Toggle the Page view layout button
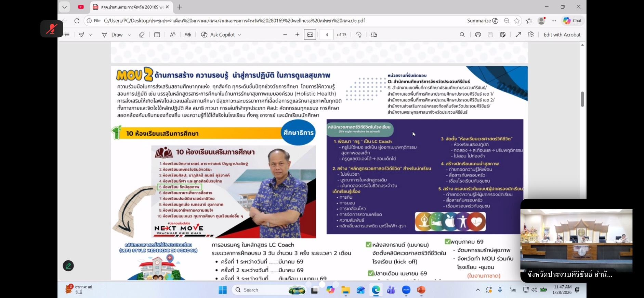Image resolution: width=644 pixels, height=298 pixels. (374, 35)
